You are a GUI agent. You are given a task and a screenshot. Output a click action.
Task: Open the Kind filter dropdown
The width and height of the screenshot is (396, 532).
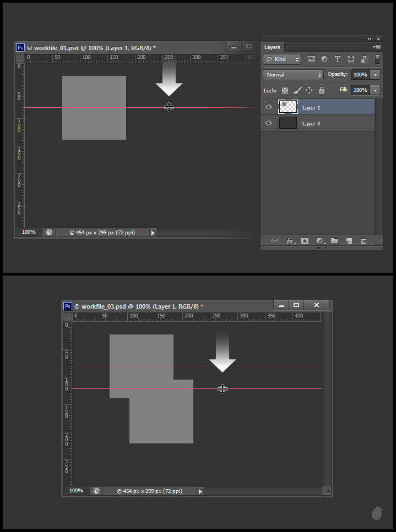click(282, 59)
